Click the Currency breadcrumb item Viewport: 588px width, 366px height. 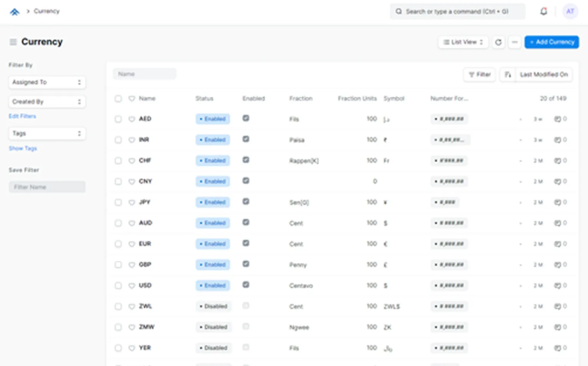(47, 11)
